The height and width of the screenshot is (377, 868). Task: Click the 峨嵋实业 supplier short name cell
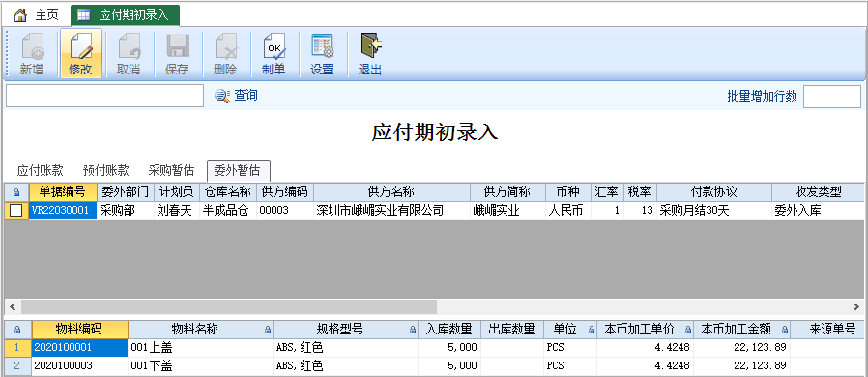click(507, 211)
